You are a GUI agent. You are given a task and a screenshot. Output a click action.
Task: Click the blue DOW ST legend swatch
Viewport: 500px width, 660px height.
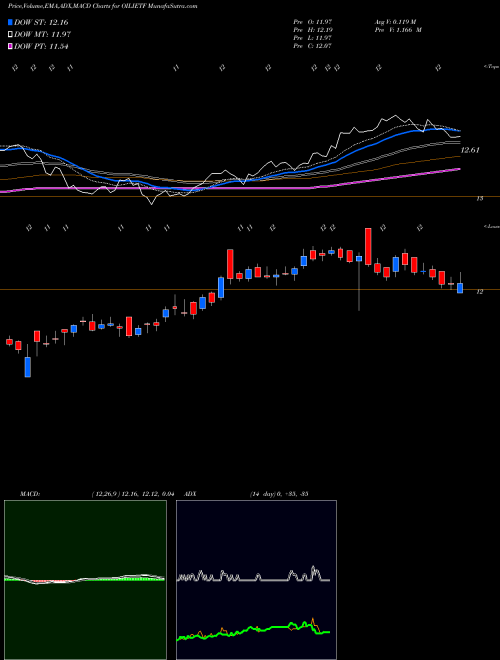(x=10, y=22)
